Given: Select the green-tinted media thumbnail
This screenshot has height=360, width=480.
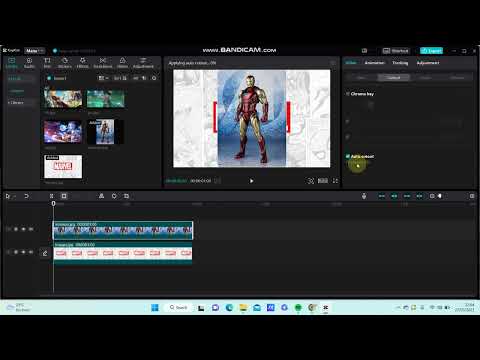Looking at the screenshot, I should pos(106,98).
